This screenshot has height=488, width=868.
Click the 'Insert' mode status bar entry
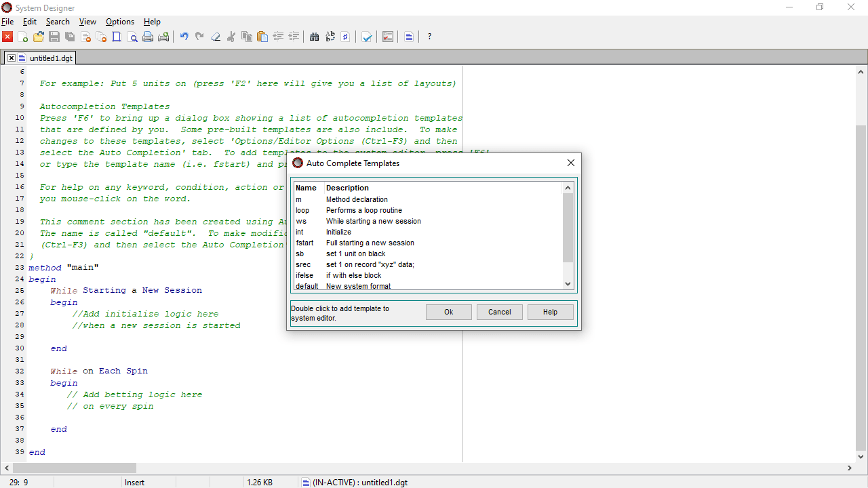[134, 483]
